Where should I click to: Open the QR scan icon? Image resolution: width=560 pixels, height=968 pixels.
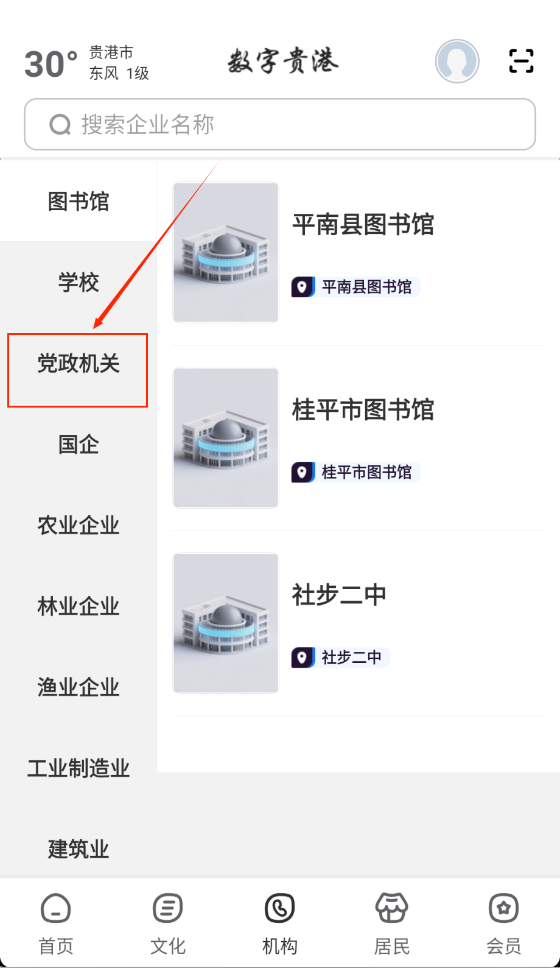521,61
